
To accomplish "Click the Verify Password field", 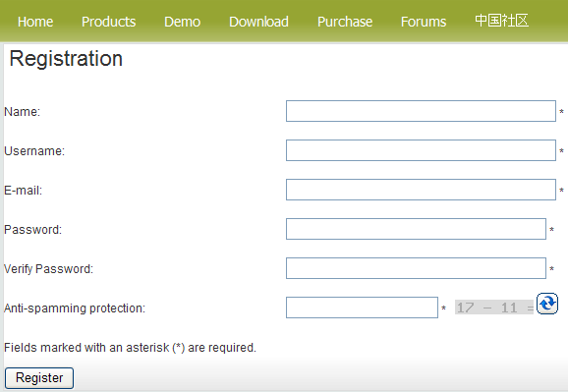I will (x=416, y=268).
